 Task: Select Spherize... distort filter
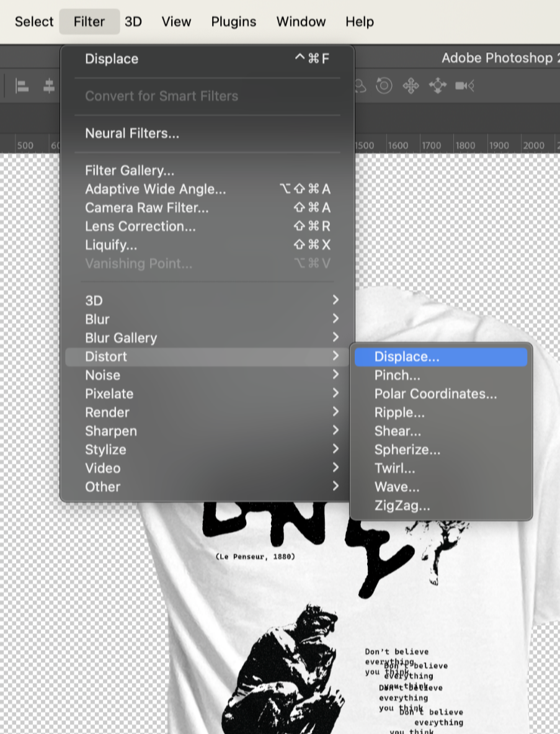[x=441, y=450]
